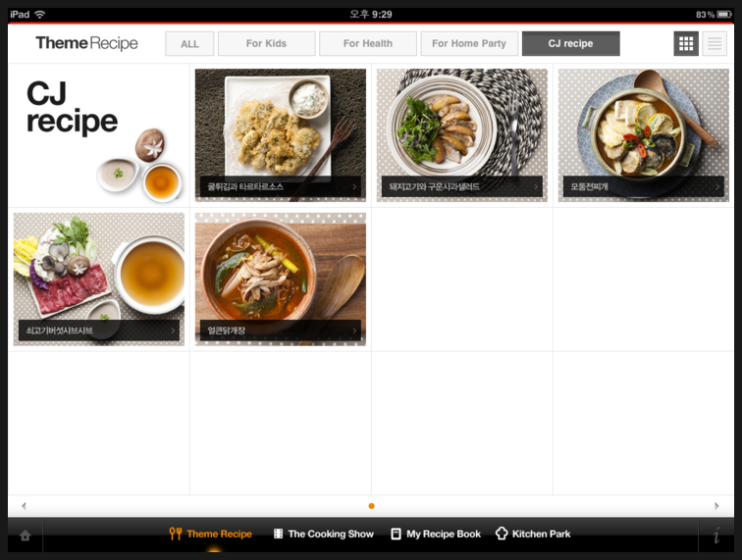
Task: Go to previous page arrow
Action: click(24, 506)
